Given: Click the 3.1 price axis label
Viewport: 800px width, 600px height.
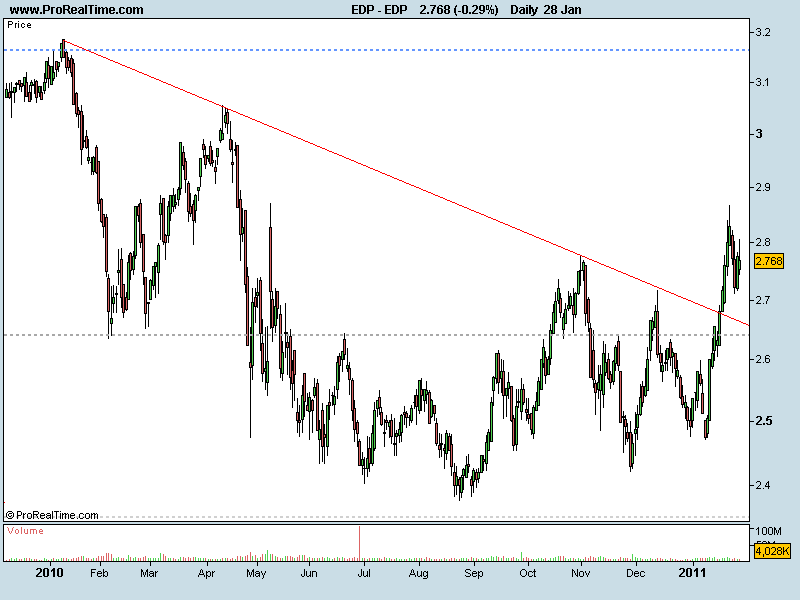Looking at the screenshot, I should [x=763, y=82].
